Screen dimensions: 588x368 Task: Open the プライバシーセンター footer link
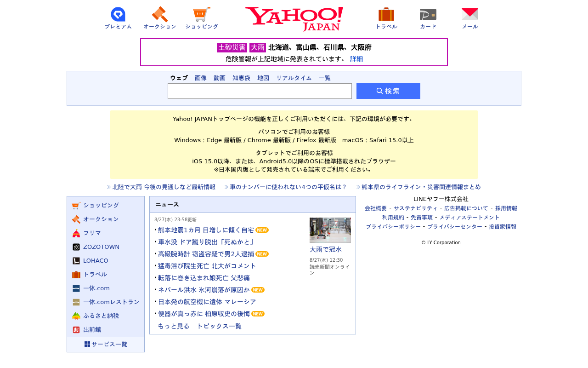click(x=455, y=227)
